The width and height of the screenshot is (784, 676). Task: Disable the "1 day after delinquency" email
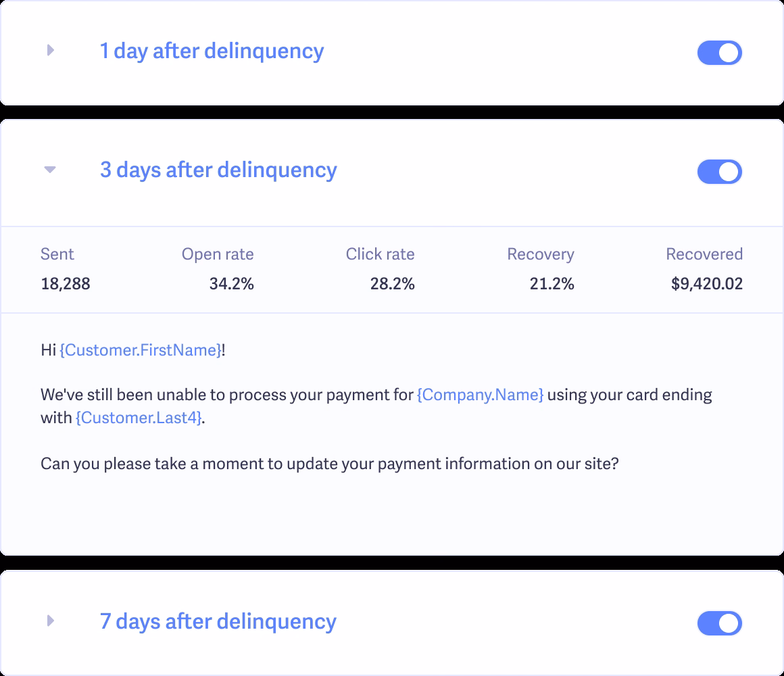click(719, 53)
